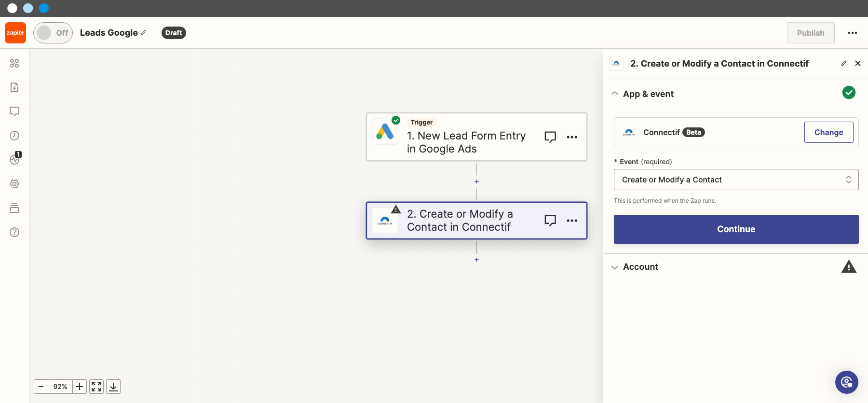Select the Connectif action step icon

coord(385,221)
